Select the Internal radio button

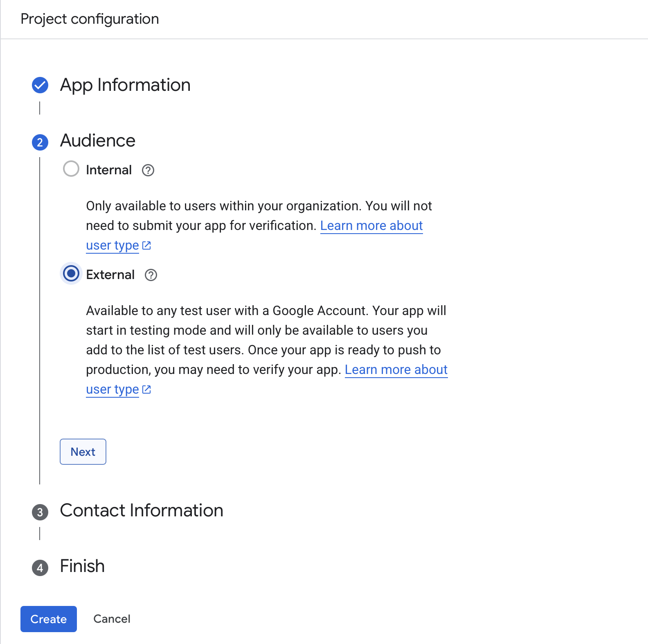tap(71, 169)
